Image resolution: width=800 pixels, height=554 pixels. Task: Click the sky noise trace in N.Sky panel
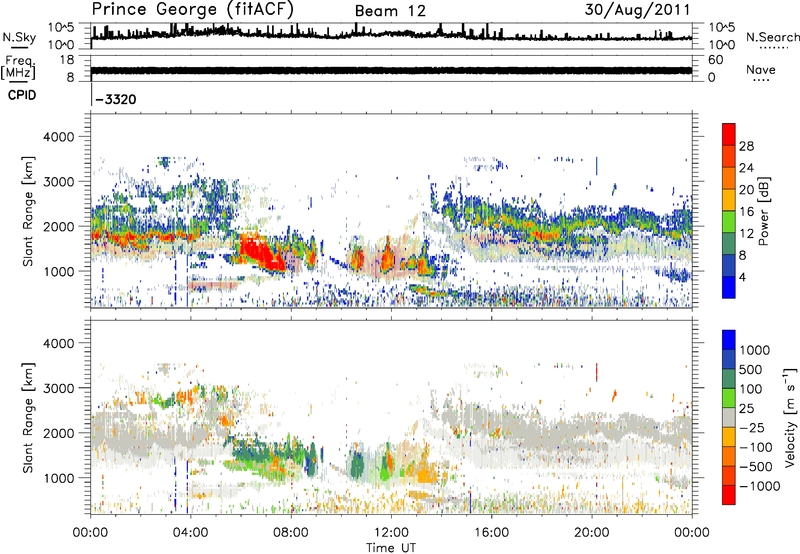pos(391,34)
